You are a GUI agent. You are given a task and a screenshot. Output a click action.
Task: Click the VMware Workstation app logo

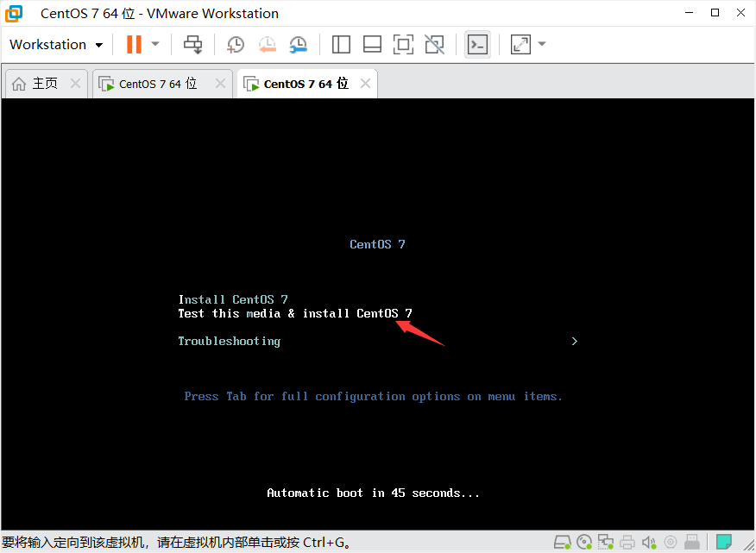14,13
